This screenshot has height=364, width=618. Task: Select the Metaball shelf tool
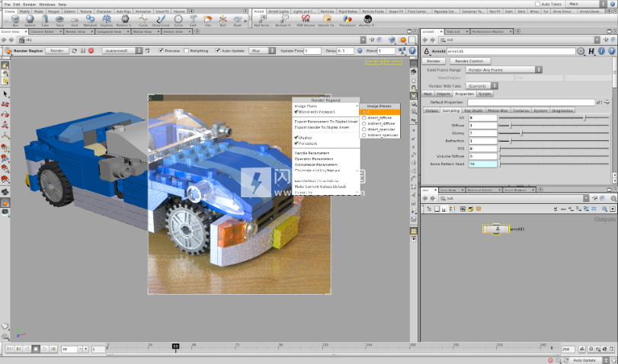click(x=90, y=21)
